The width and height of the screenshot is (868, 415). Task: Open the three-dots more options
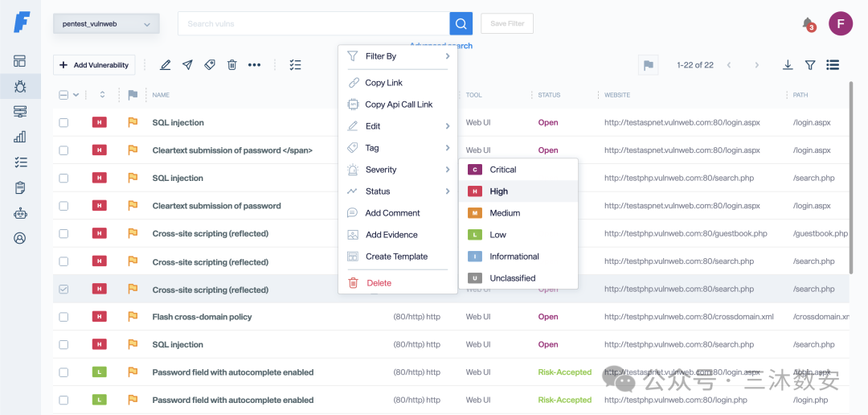click(x=254, y=65)
